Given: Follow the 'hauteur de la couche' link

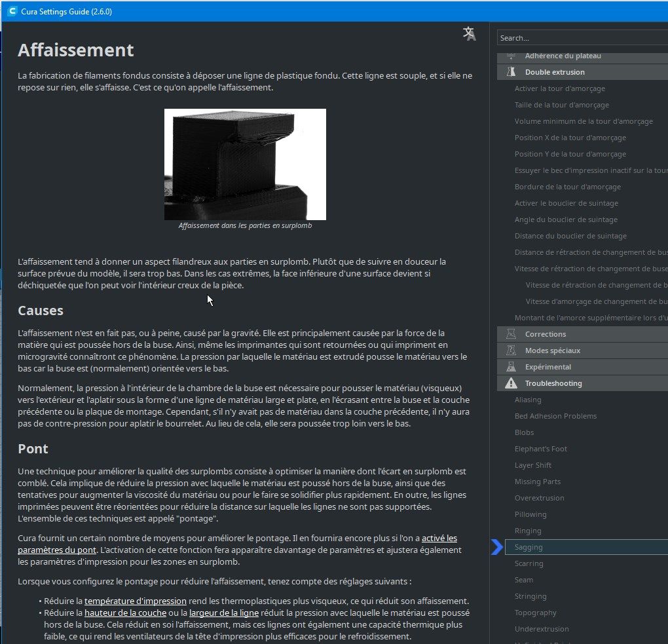Looking at the screenshot, I should click(125, 613).
